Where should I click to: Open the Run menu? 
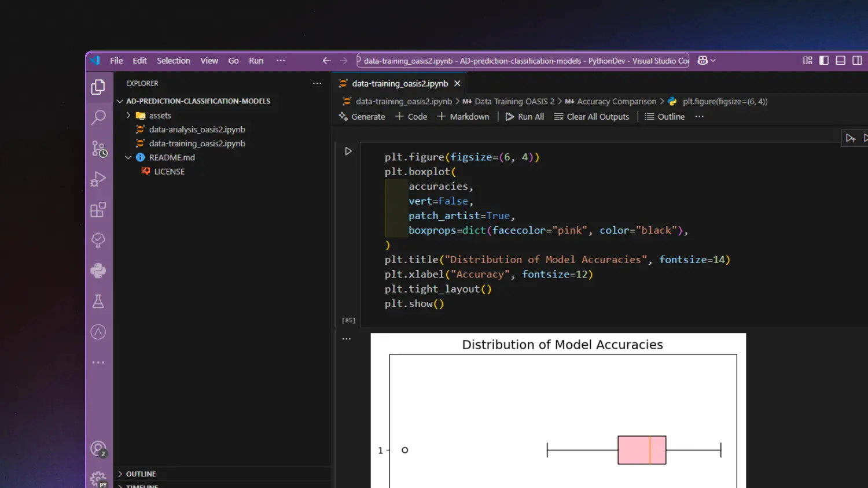coord(256,60)
